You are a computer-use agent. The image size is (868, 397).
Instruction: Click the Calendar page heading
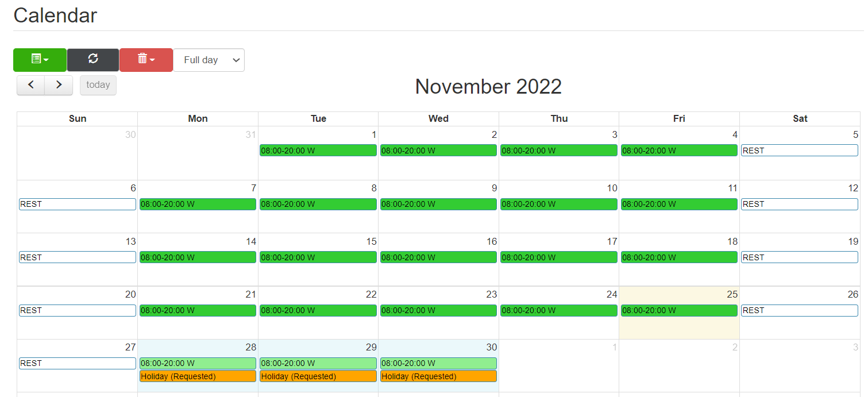click(x=55, y=16)
